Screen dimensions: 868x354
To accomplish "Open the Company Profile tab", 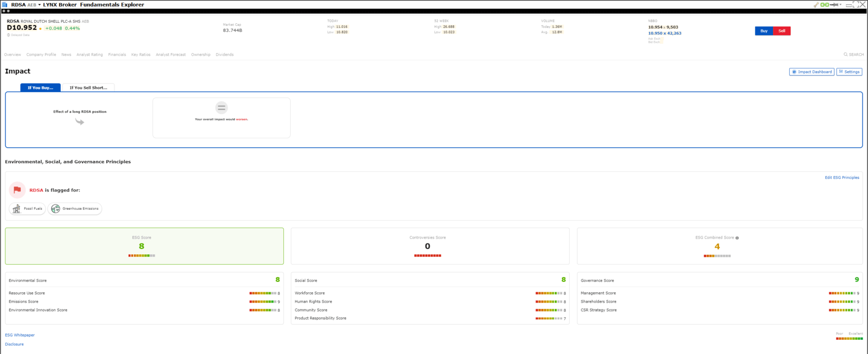I will [x=41, y=54].
